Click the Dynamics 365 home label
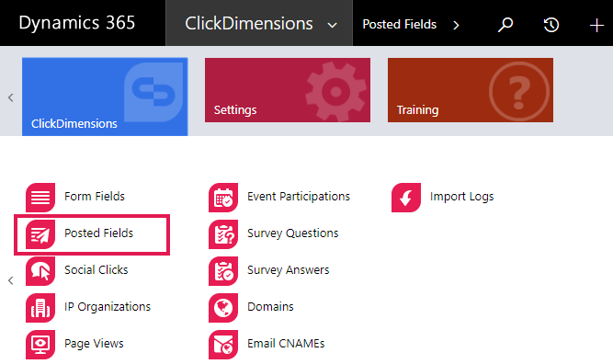The height and width of the screenshot is (364, 613). 76,23
